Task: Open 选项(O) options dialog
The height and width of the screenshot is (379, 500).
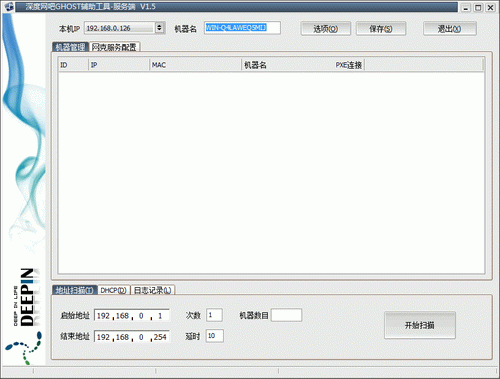Action: [325, 29]
